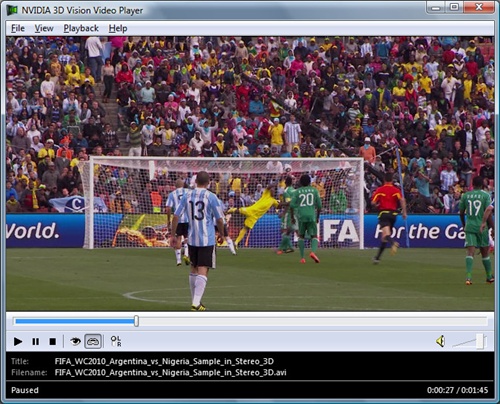Image resolution: width=500 pixels, height=404 pixels.
Task: Toggle the 3D glasses stereo mode
Action: tap(93, 341)
